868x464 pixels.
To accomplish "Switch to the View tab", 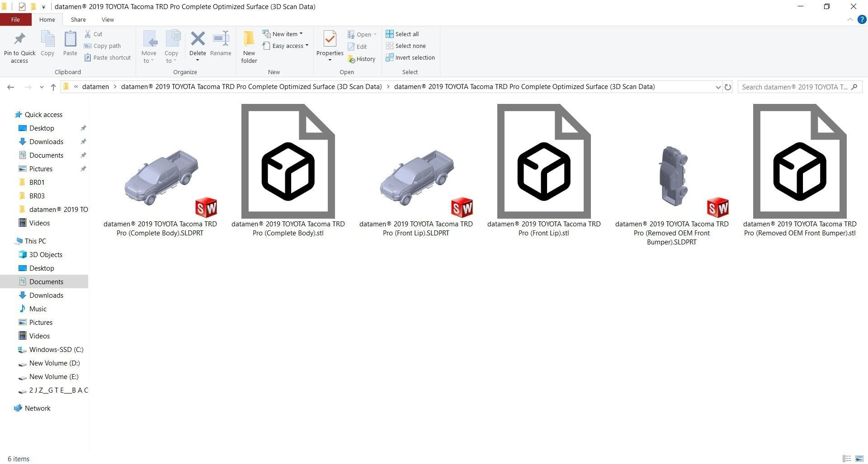I will coord(108,19).
